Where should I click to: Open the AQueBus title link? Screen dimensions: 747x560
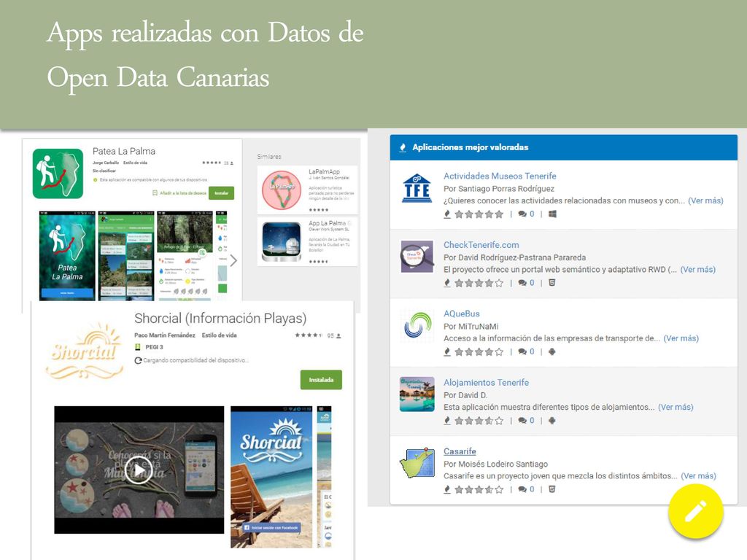click(x=462, y=314)
